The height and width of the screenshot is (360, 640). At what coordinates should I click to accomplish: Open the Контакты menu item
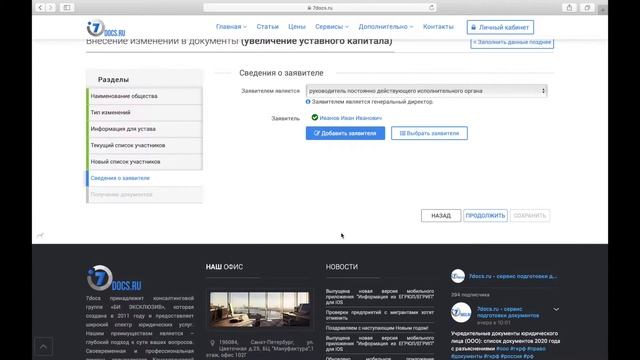coord(438,27)
